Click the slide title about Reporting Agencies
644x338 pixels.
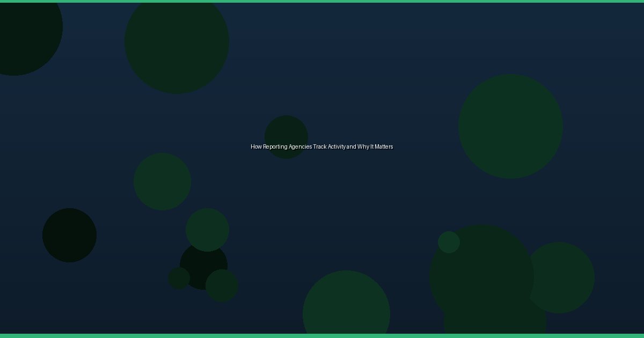click(321, 146)
